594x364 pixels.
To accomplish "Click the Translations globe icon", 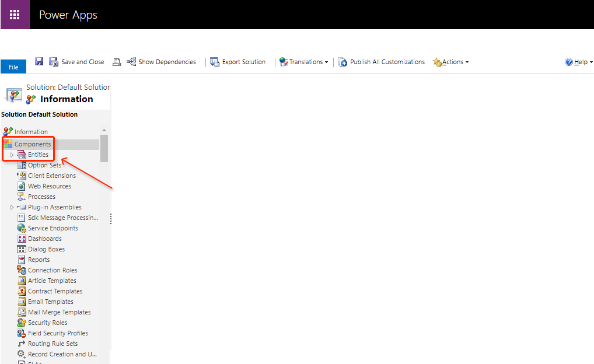I will (284, 62).
